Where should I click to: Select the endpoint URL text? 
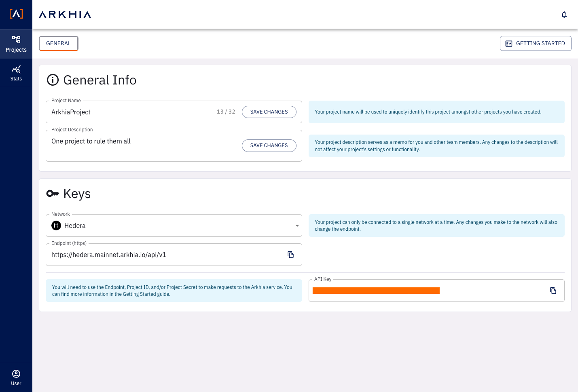(109, 255)
